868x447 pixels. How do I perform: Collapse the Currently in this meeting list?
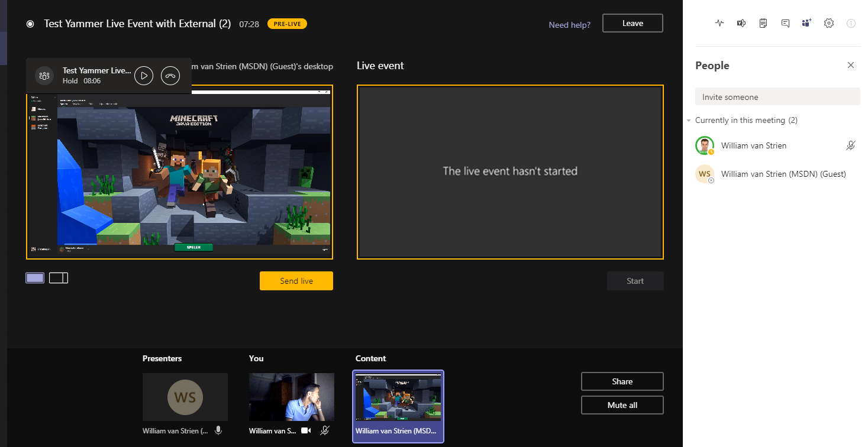tap(689, 121)
